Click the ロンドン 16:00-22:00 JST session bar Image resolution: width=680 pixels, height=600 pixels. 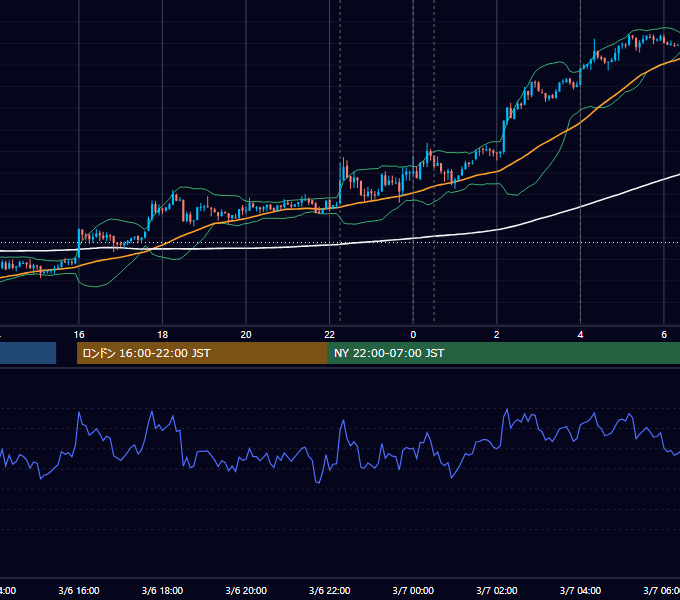click(x=202, y=353)
